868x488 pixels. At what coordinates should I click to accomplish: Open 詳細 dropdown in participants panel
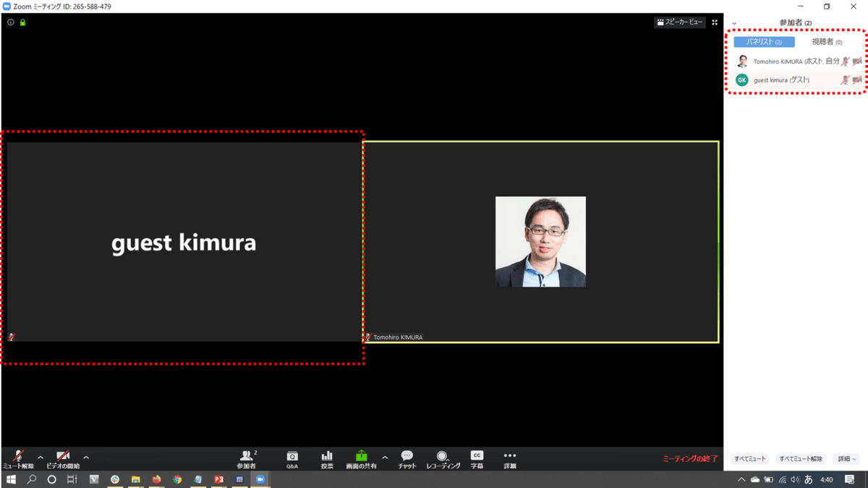[x=846, y=459]
